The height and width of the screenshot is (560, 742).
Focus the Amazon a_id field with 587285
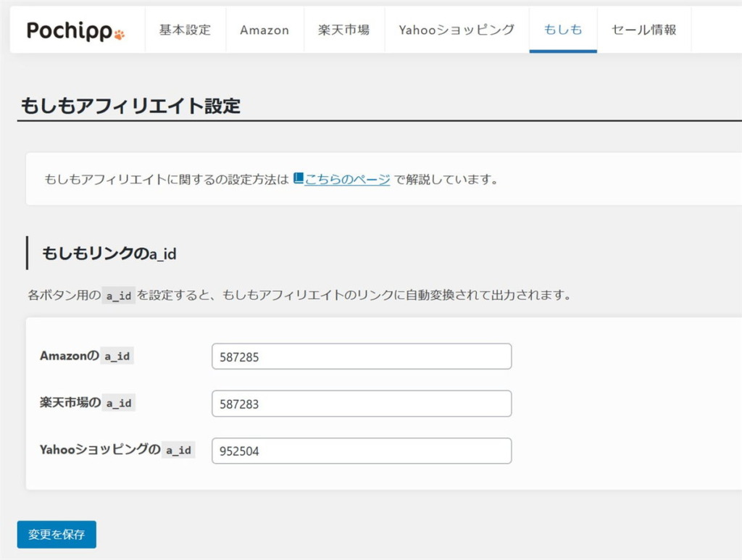tap(362, 356)
